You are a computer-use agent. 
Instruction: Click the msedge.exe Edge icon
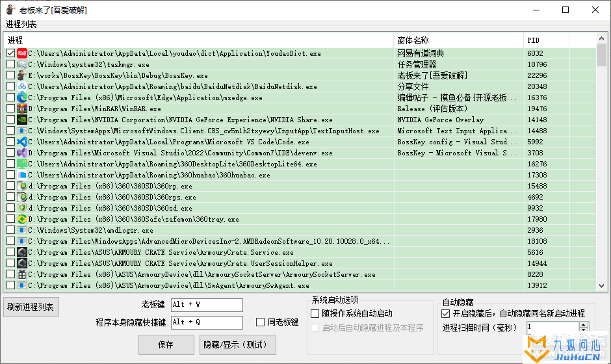[22, 97]
